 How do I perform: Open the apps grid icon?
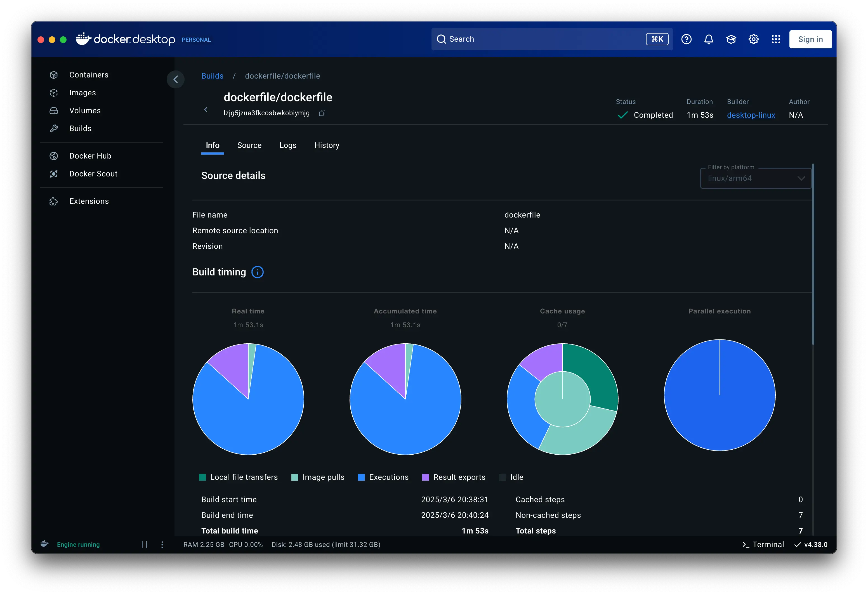point(776,39)
